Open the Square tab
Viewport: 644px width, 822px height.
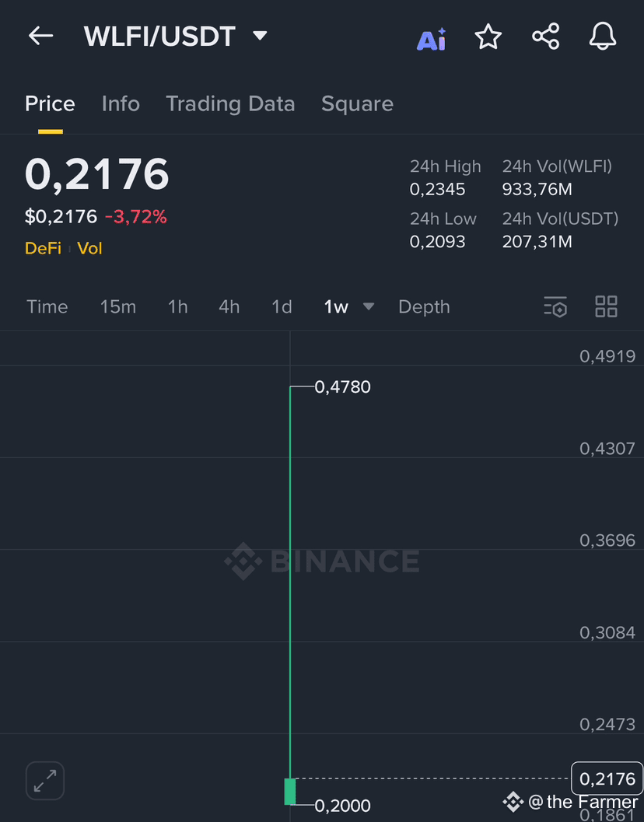[357, 103]
